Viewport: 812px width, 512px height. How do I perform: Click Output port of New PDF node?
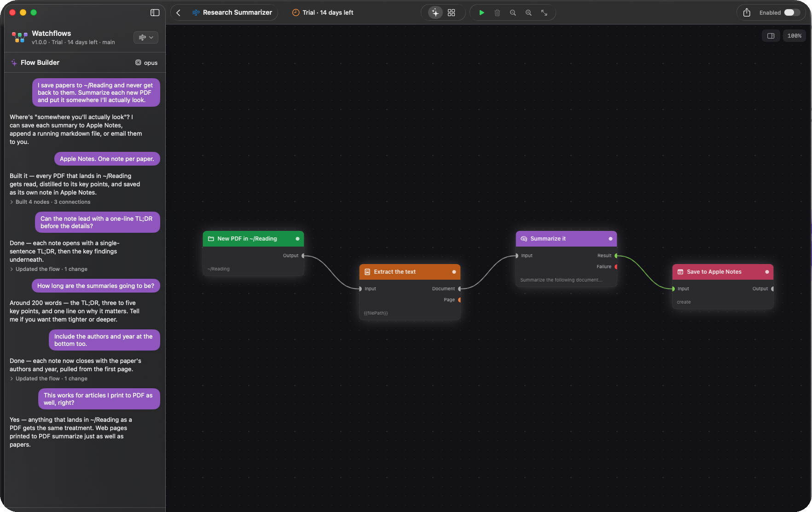[x=303, y=256]
